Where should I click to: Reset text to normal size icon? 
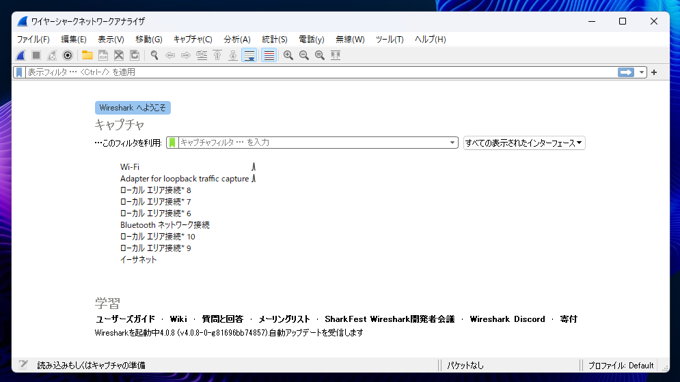click(320, 56)
